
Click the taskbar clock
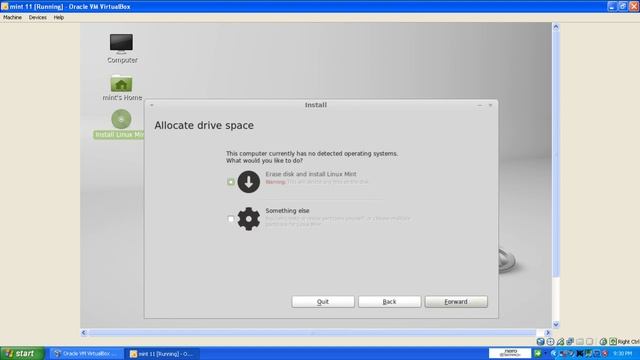[622, 353]
